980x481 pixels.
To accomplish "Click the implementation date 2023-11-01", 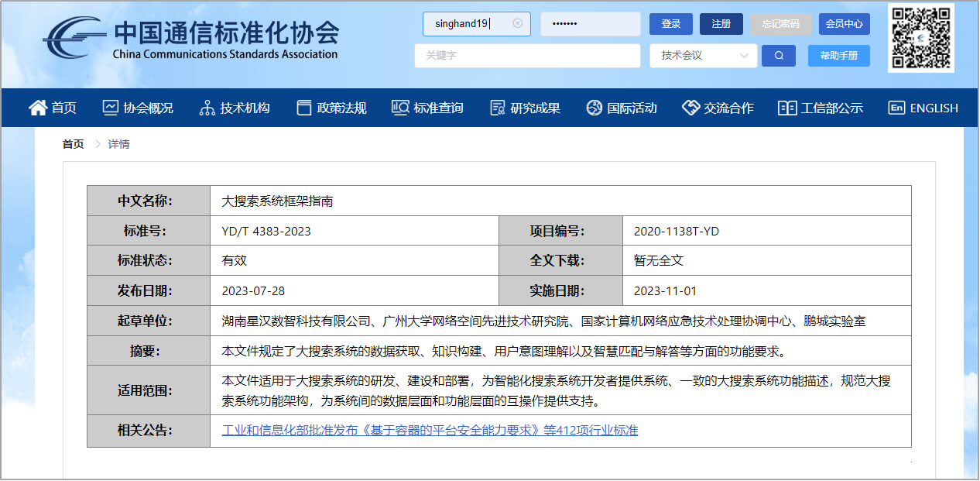I will click(x=665, y=291).
